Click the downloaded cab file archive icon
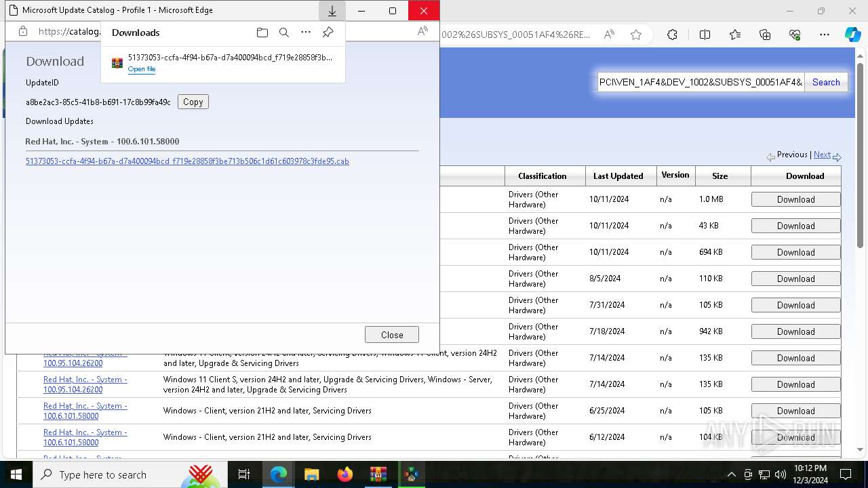The width and height of the screenshot is (868, 488). [117, 63]
